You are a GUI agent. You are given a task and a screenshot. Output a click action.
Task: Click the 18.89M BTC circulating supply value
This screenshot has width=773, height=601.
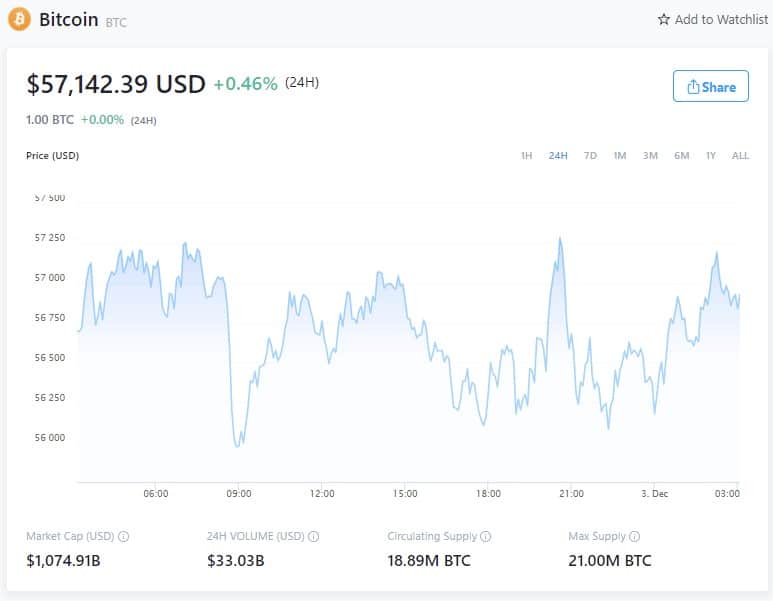(x=429, y=561)
